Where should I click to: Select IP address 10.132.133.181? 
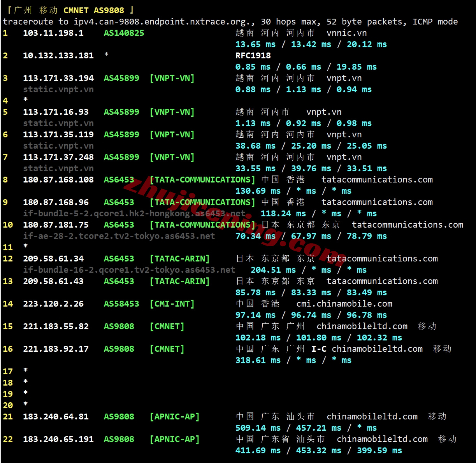(58, 56)
